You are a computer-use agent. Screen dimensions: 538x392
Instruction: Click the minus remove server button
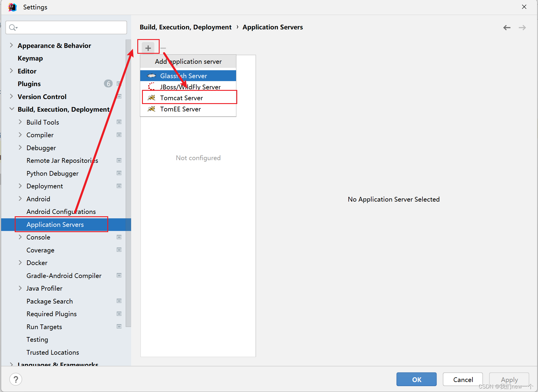click(163, 48)
